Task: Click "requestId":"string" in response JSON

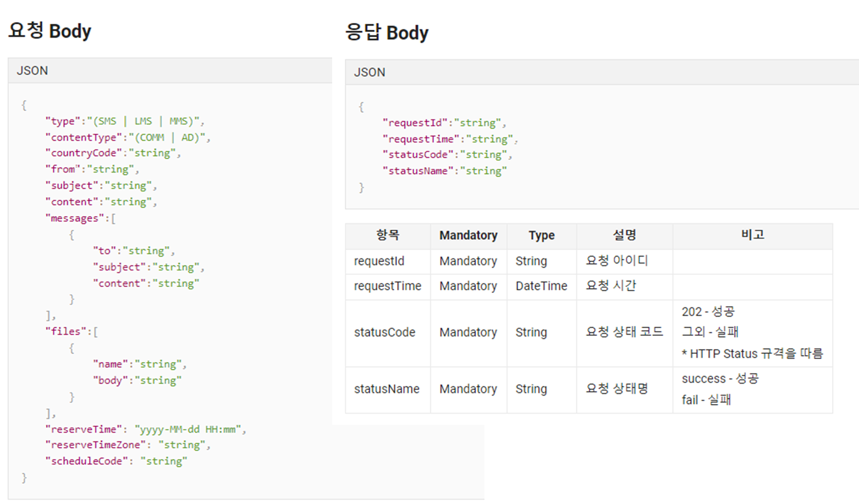Action: [x=444, y=123]
